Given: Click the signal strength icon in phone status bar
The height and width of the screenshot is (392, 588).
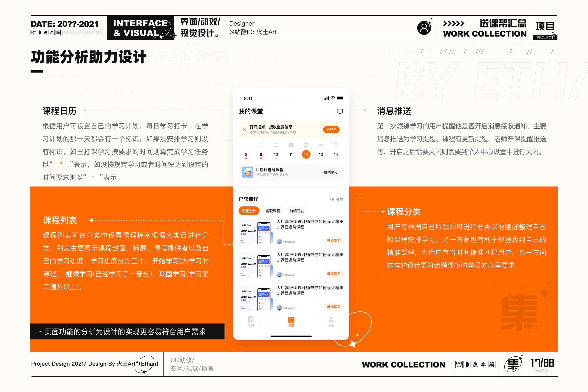Looking at the screenshot, I should point(326,98).
